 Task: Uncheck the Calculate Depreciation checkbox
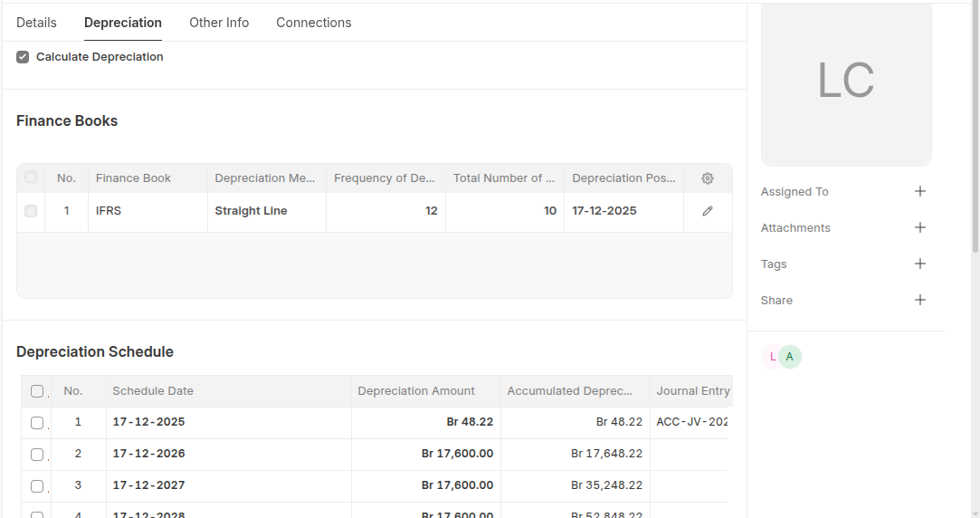pos(23,57)
